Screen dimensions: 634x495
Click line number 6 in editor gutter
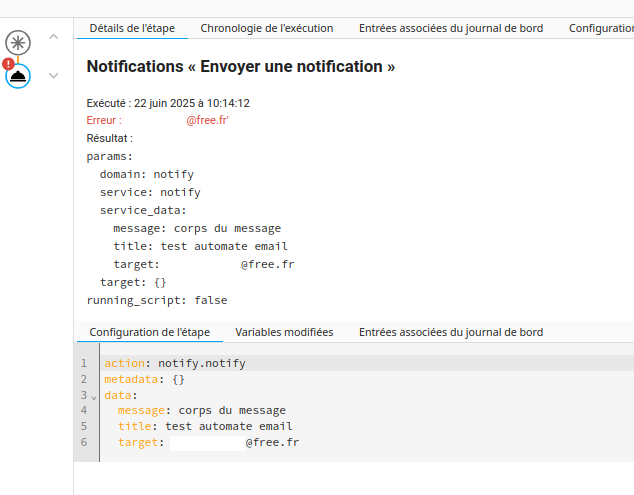coord(85,442)
